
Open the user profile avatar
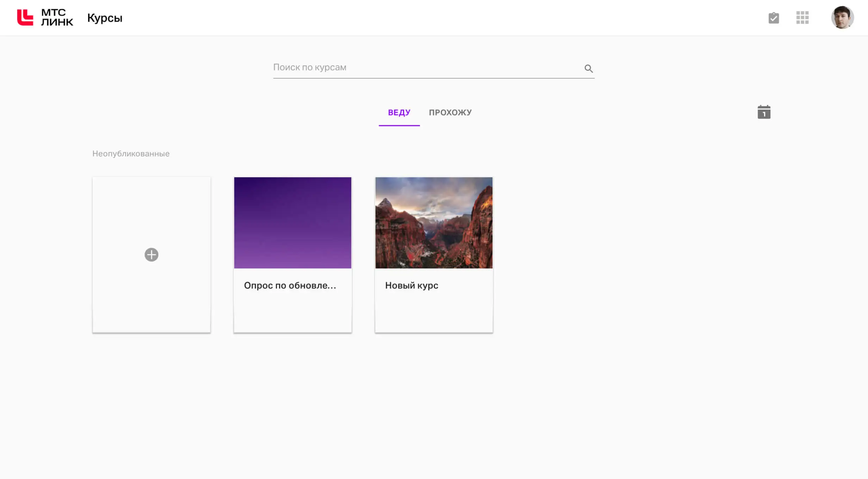(842, 18)
